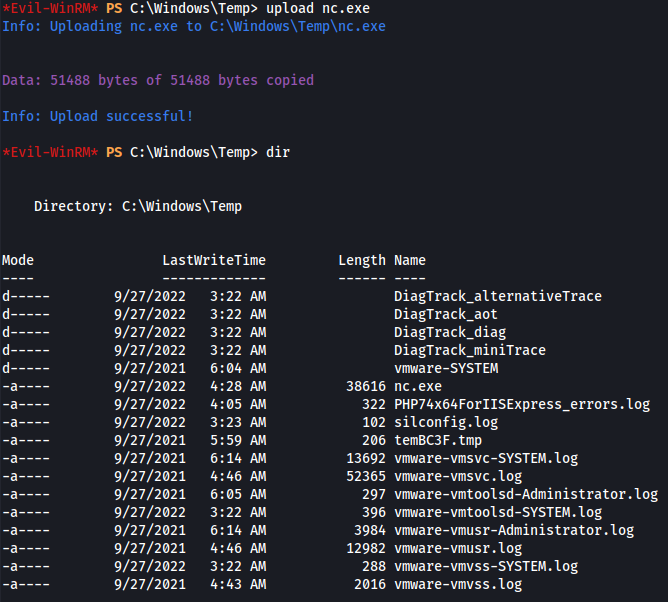
Task: Select the PHP74x64ForIISExpress_errors.log file name
Action: [x=522, y=404]
